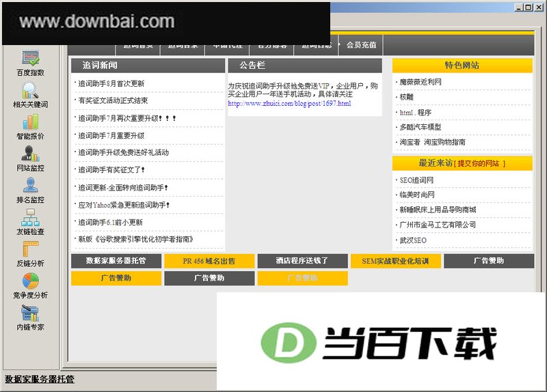
Task: Open the 相关关键词 magnifier icon
Action: pyautogui.click(x=30, y=90)
